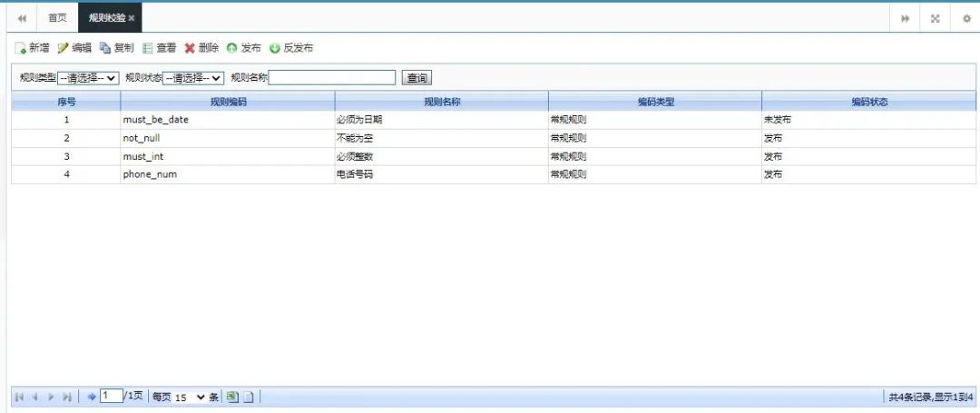
Task: Click the 编辑 edit pencil icon
Action: click(63, 48)
